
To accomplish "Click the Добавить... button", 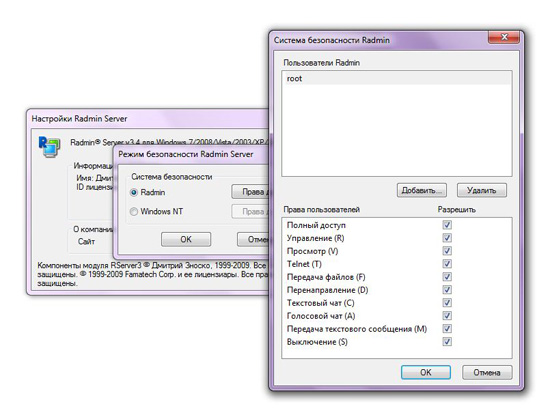I will tap(422, 190).
